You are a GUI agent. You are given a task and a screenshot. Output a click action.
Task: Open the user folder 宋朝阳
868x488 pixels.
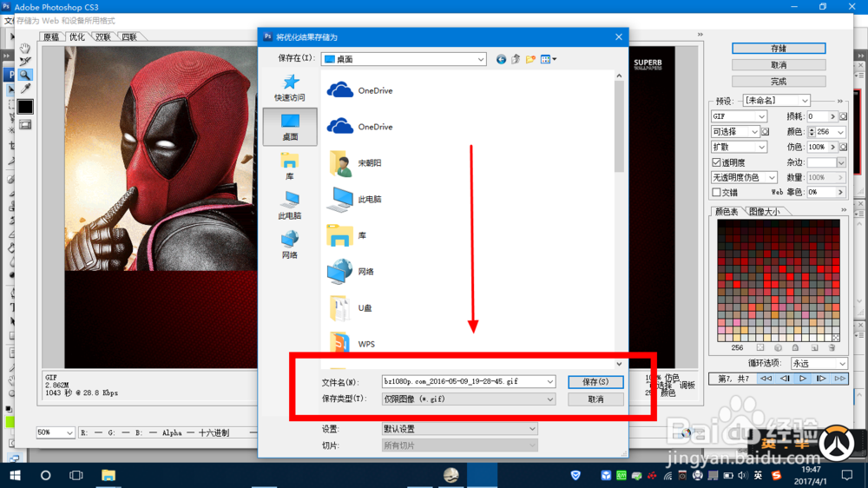click(x=354, y=163)
